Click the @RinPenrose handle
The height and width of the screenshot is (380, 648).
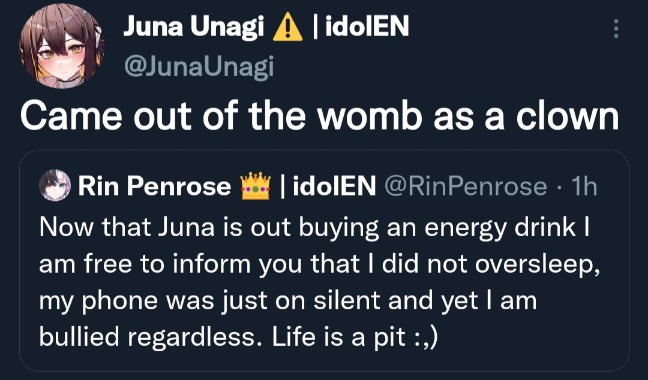click(x=466, y=186)
